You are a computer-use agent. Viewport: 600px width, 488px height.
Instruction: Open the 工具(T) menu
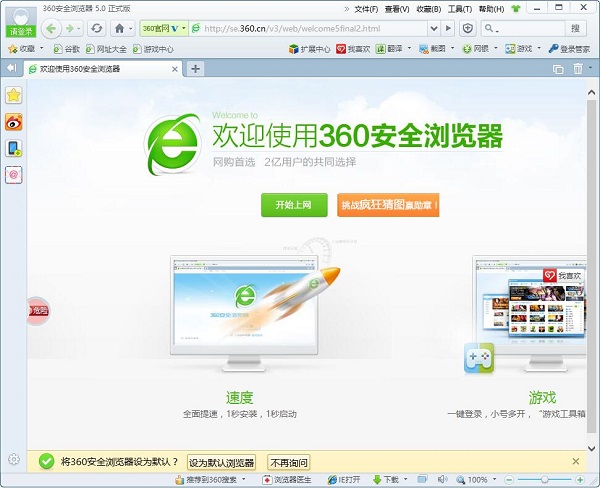coord(460,8)
